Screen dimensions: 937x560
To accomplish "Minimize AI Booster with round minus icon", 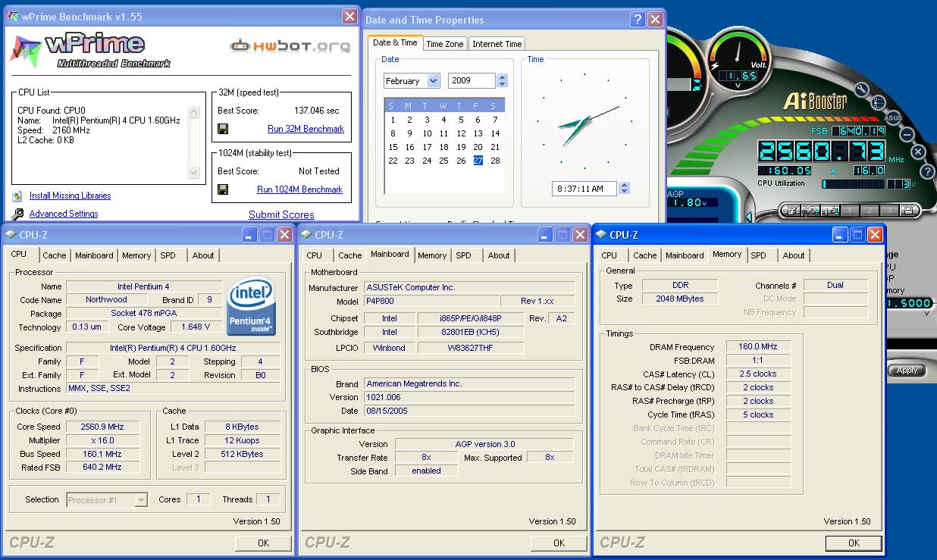I will pyautogui.click(x=907, y=135).
